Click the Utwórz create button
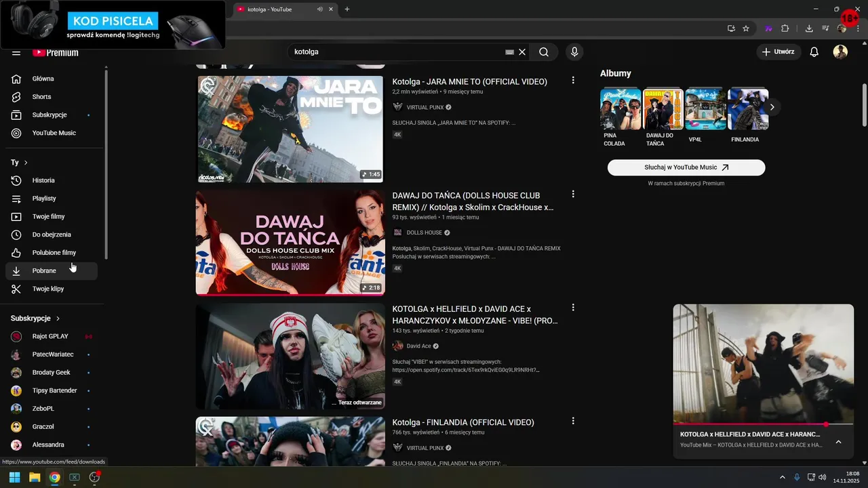The width and height of the screenshot is (868, 488). [778, 52]
